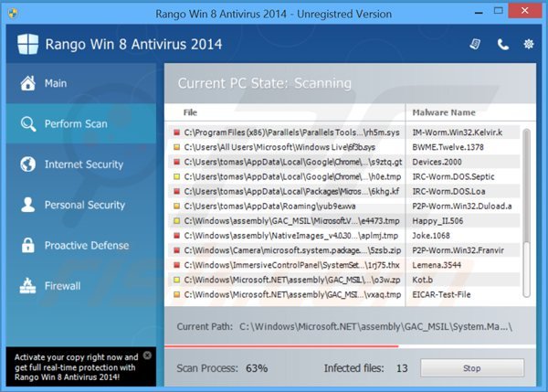Dismiss the activation notice with its X

pyautogui.click(x=147, y=355)
